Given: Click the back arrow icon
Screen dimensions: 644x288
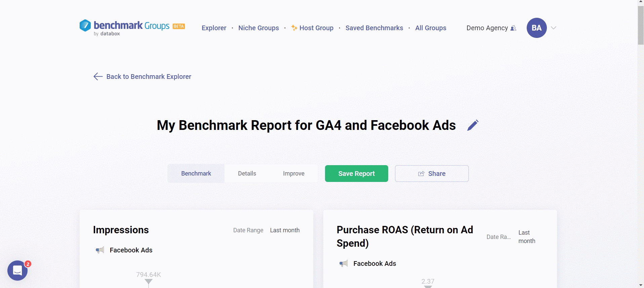Looking at the screenshot, I should [98, 77].
